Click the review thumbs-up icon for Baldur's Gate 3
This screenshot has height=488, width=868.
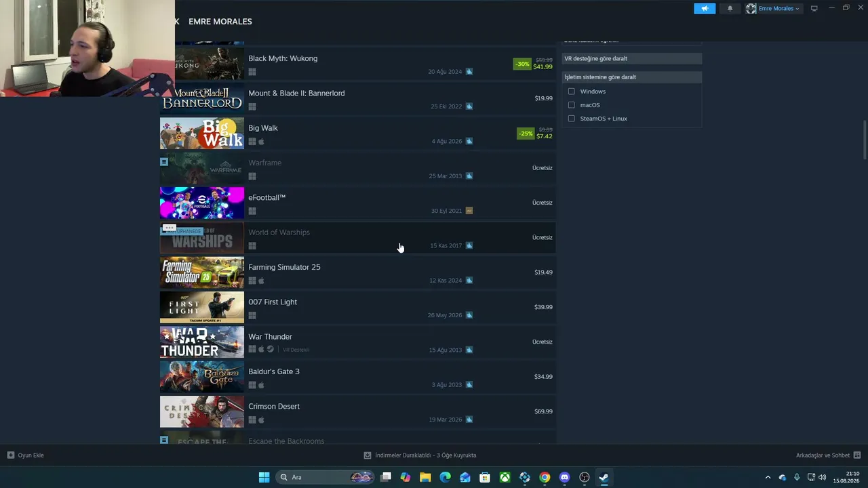coord(469,385)
